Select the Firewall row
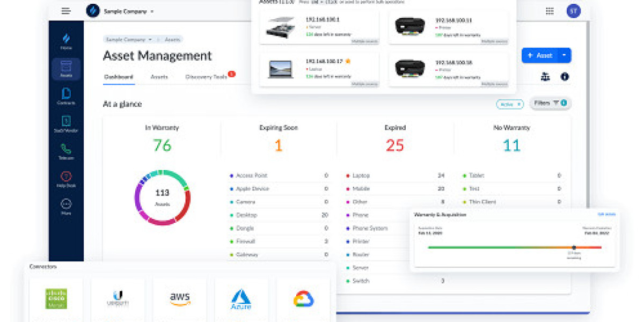Screen dimensions: 644x322 click(x=279, y=241)
